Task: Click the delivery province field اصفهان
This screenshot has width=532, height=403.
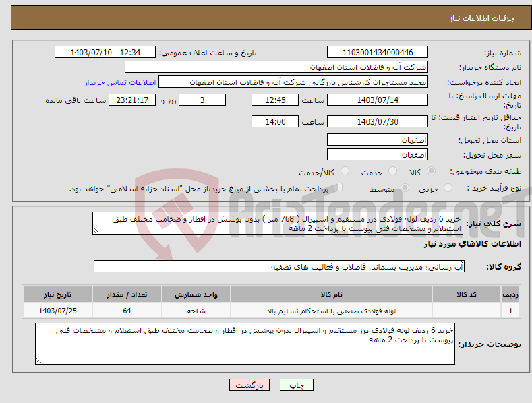Action: [378, 139]
